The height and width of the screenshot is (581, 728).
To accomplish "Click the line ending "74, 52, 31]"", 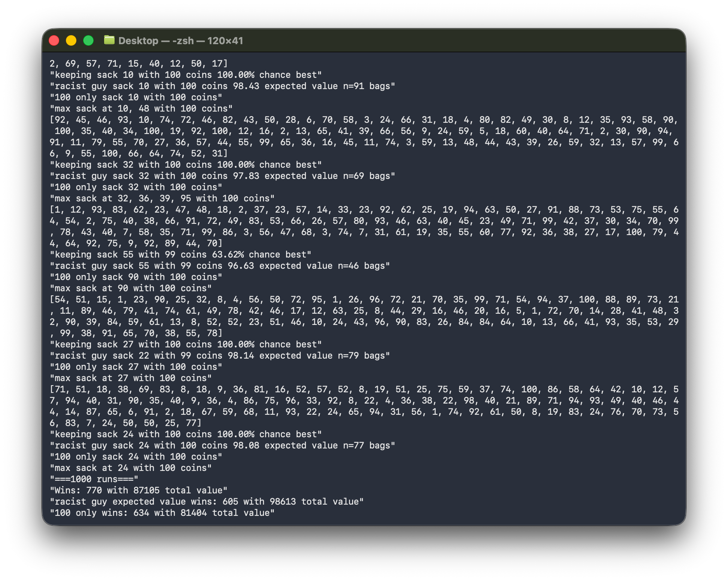I will (139, 153).
